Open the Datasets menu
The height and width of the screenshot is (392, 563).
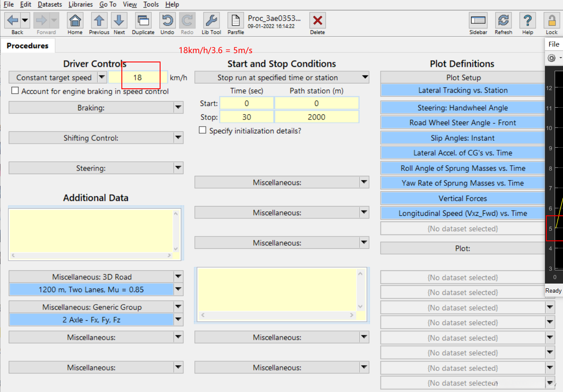click(x=50, y=4)
